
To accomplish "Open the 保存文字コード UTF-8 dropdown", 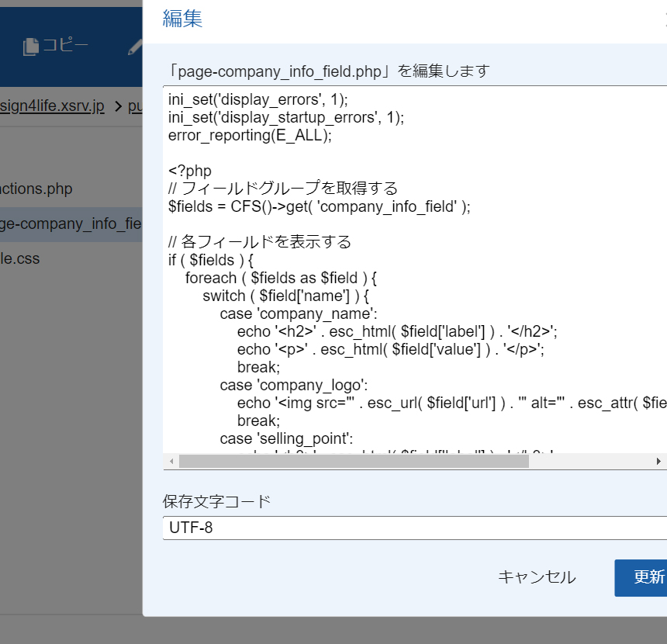I will pyautogui.click(x=415, y=528).
